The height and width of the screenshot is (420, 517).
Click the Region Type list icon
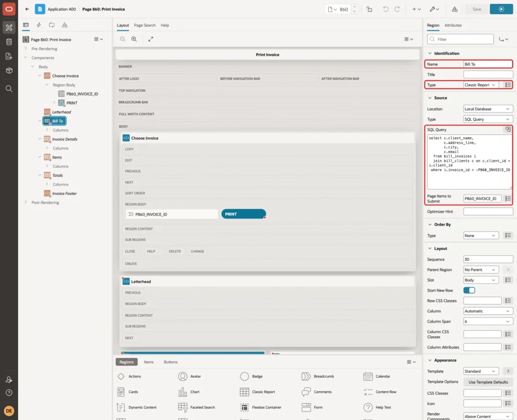tap(508, 85)
